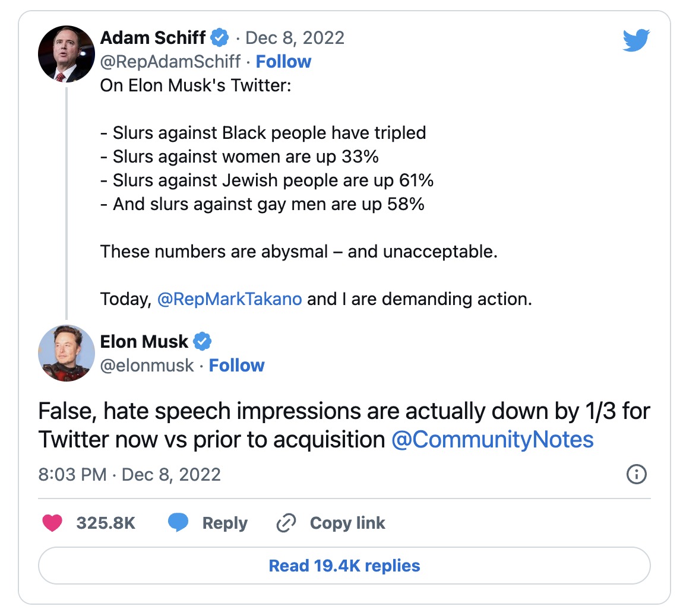Open the 8:03 PM Dec 8, 2022 timestamp

point(129,475)
